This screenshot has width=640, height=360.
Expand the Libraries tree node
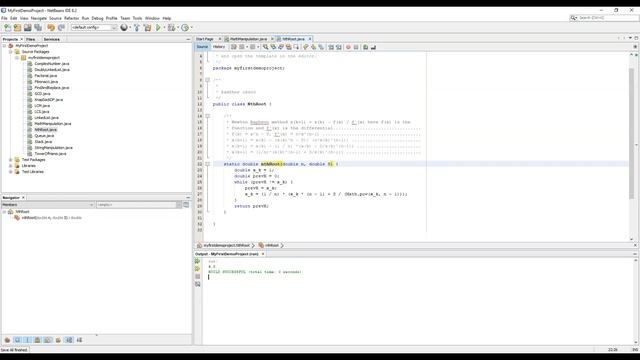click(x=11, y=166)
